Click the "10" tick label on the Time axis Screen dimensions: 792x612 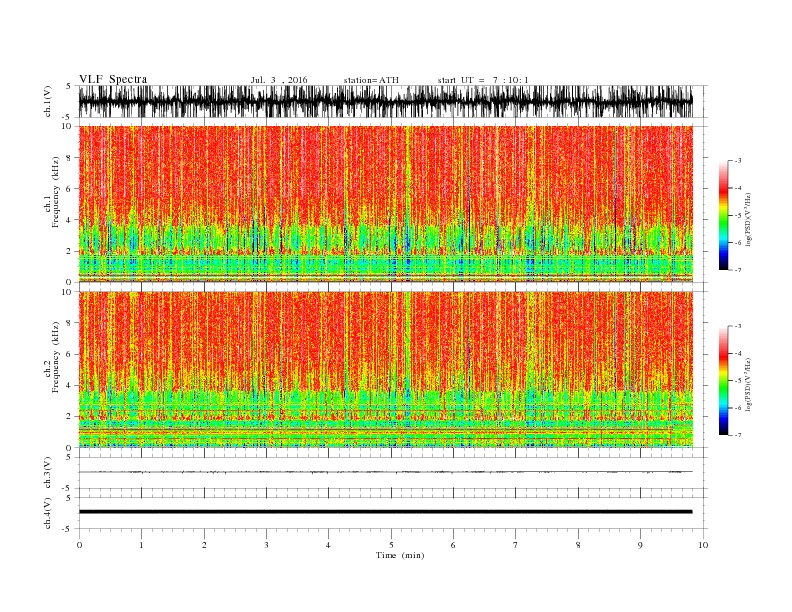point(703,545)
